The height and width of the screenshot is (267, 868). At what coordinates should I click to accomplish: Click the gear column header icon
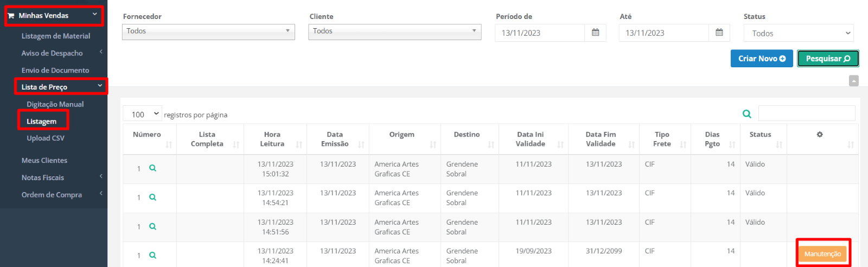click(820, 135)
